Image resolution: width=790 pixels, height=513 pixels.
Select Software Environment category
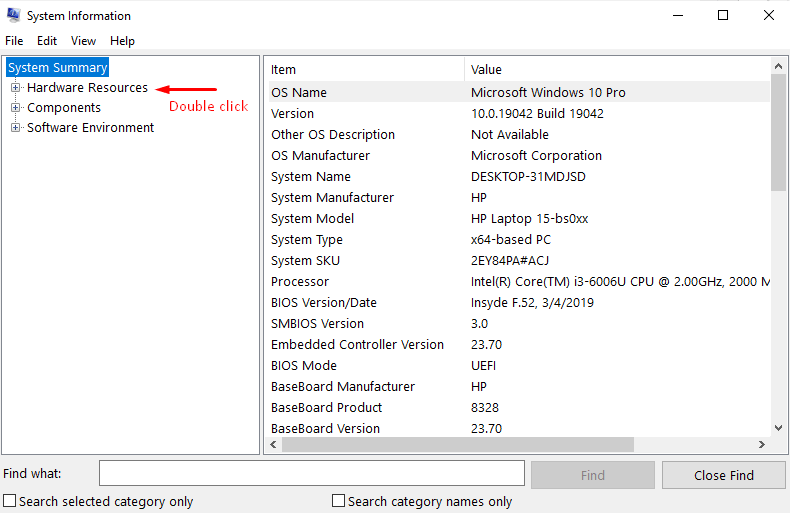click(90, 128)
